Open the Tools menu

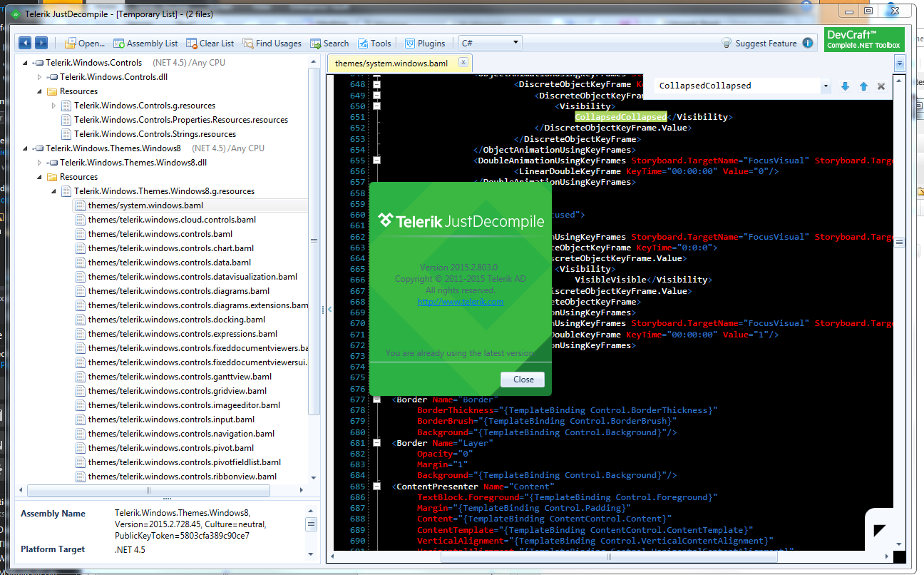tap(374, 44)
